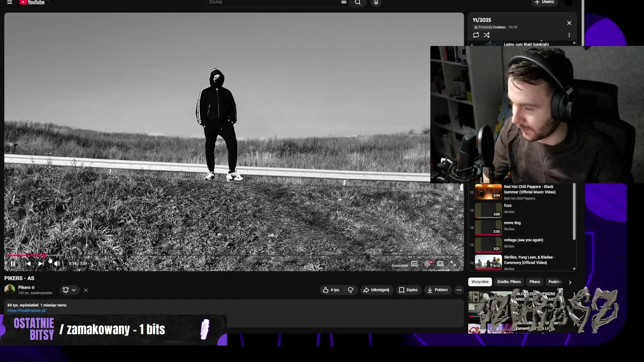Click the Szukaj search input field
This screenshot has width=644, height=362.
point(274,2)
